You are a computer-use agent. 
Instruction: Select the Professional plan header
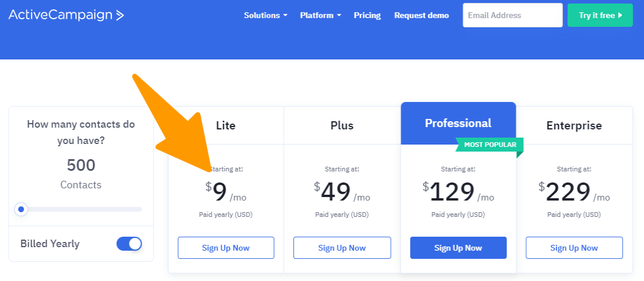coord(458,123)
